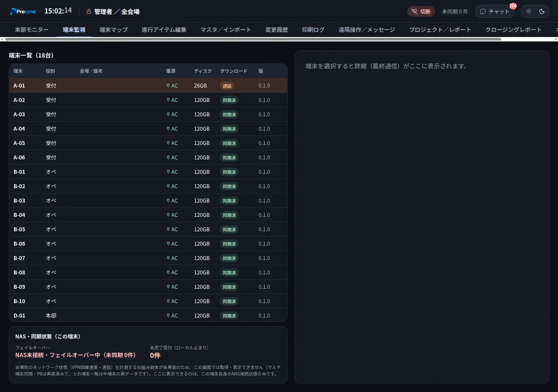
Task: Click the tab scrollbar left arrow
Action: point(2,39)
